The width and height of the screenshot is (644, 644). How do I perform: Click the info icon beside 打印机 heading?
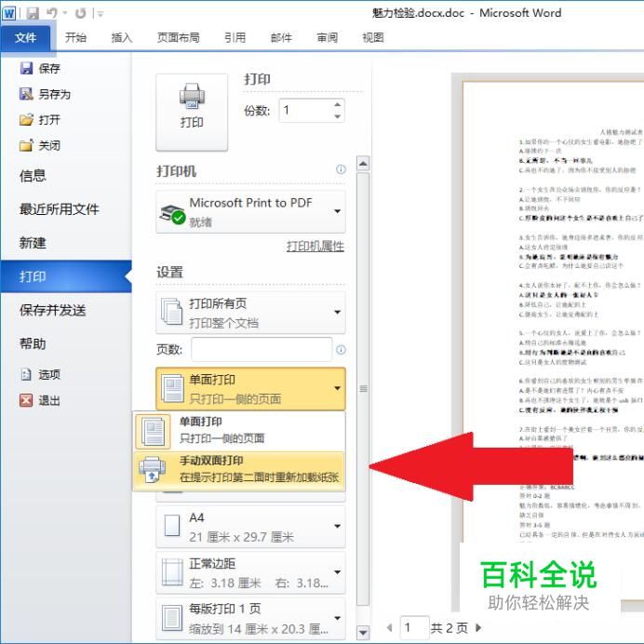tap(341, 169)
